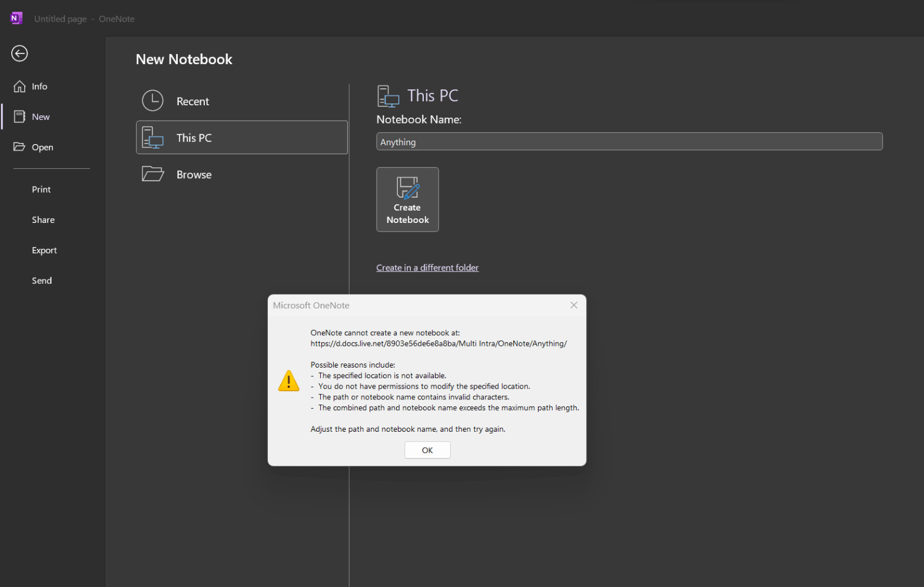Click the Create Notebook button

(407, 199)
